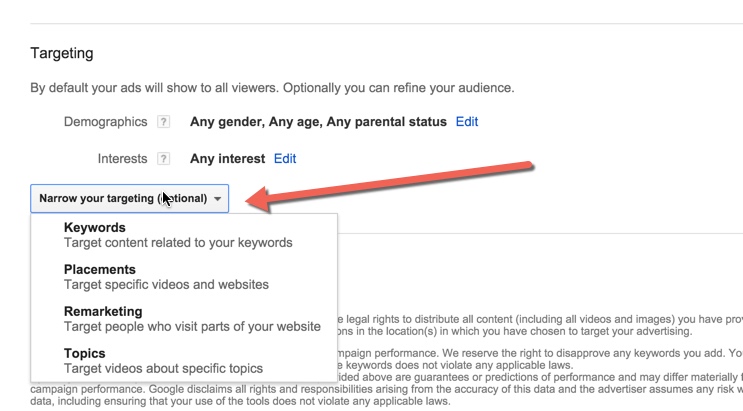Image resolution: width=743 pixels, height=411 pixels.
Task: Click the Targeting section heading
Action: pos(62,53)
